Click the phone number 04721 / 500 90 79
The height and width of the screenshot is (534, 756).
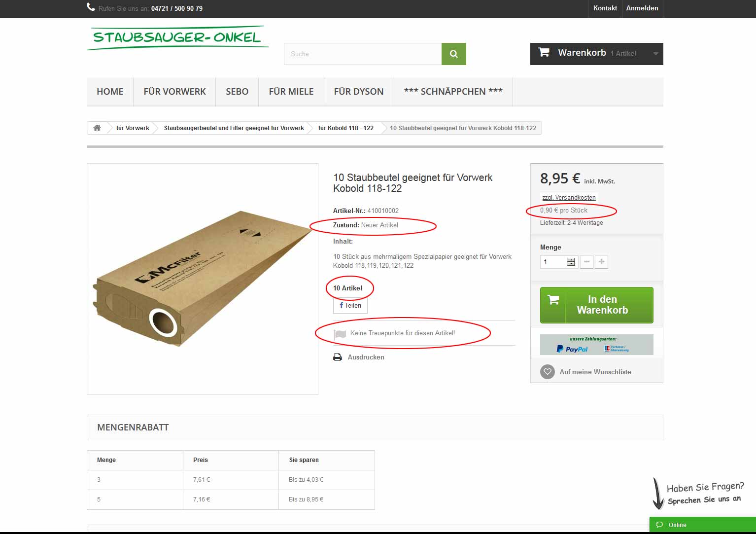pyautogui.click(x=177, y=8)
